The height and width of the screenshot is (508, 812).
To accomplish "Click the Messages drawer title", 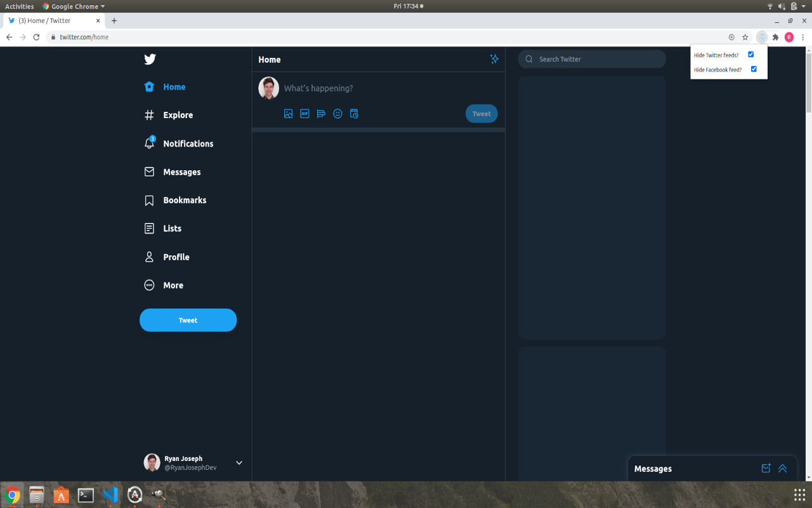I will (x=653, y=469).
